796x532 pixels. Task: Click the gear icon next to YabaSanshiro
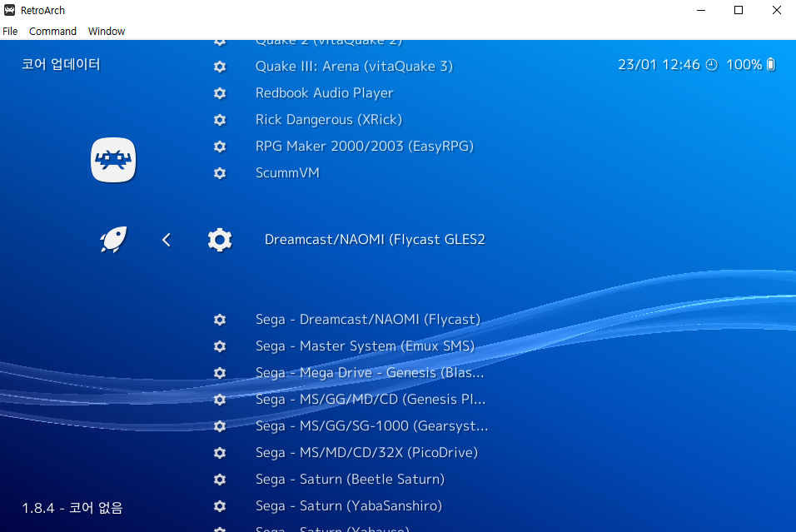point(220,506)
